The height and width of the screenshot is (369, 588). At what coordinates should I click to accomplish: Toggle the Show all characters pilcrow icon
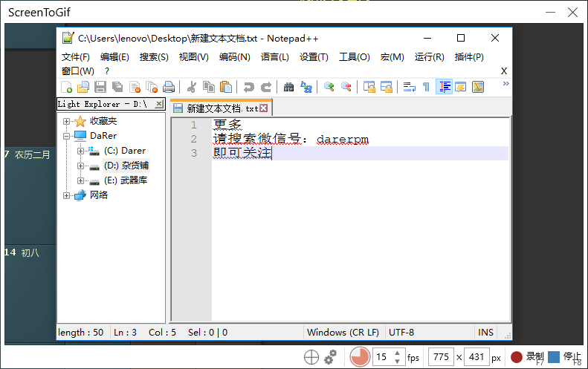pos(427,87)
